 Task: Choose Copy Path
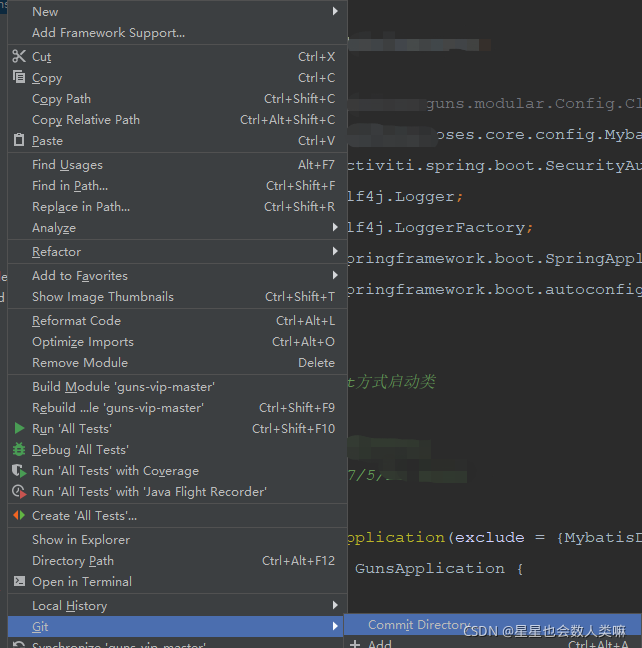click(177, 99)
